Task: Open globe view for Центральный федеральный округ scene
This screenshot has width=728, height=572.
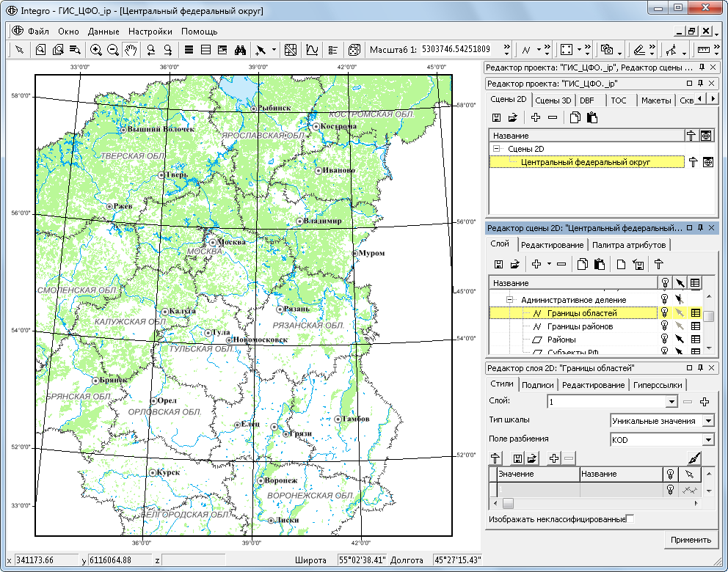Action: pyautogui.click(x=707, y=162)
